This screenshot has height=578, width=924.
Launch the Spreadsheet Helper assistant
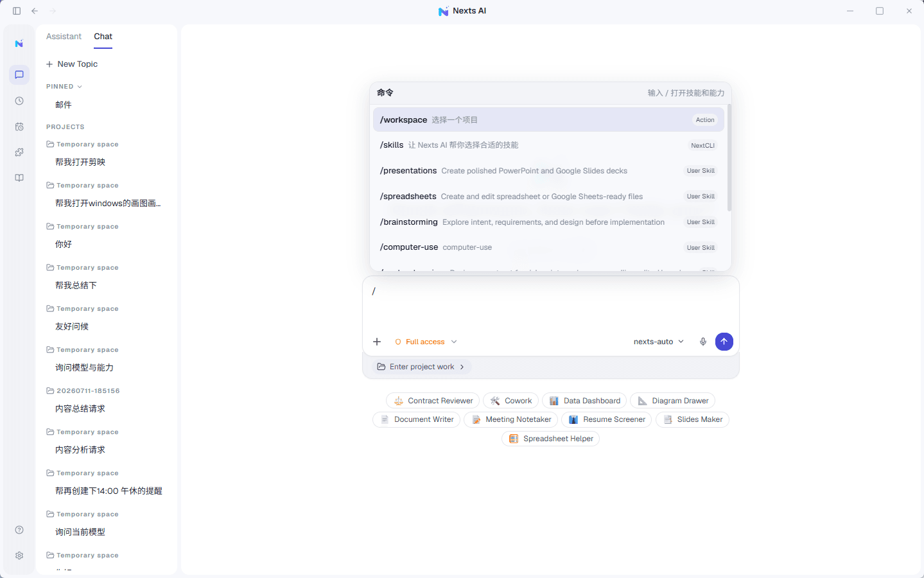click(550, 439)
